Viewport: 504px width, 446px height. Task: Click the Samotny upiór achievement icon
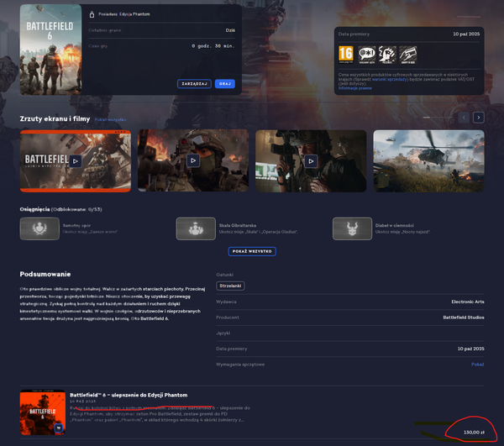point(39,229)
